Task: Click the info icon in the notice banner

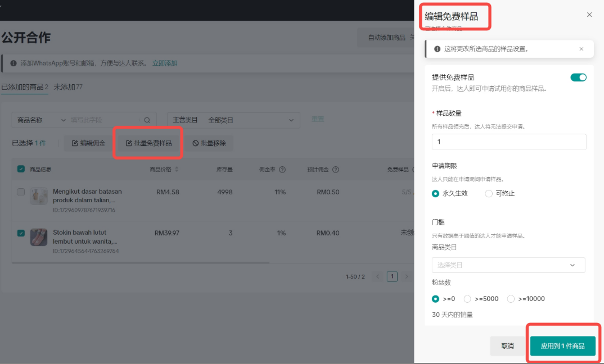Action: 437,49
